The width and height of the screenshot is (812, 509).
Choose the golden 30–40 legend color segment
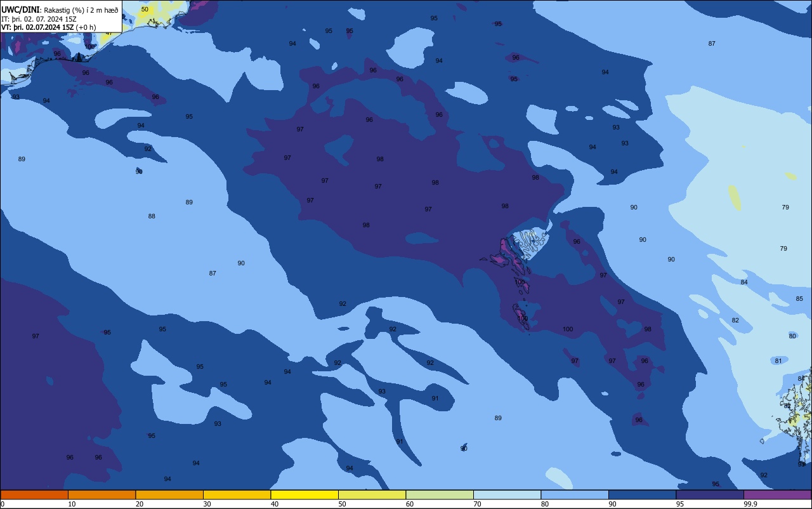pos(237,494)
